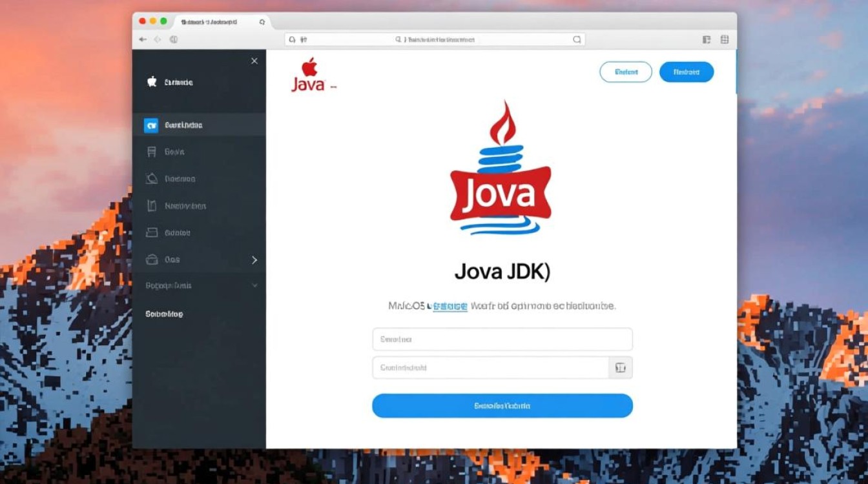Reveal the password using the field's eye icon
The height and width of the screenshot is (484, 868).
[x=621, y=367]
